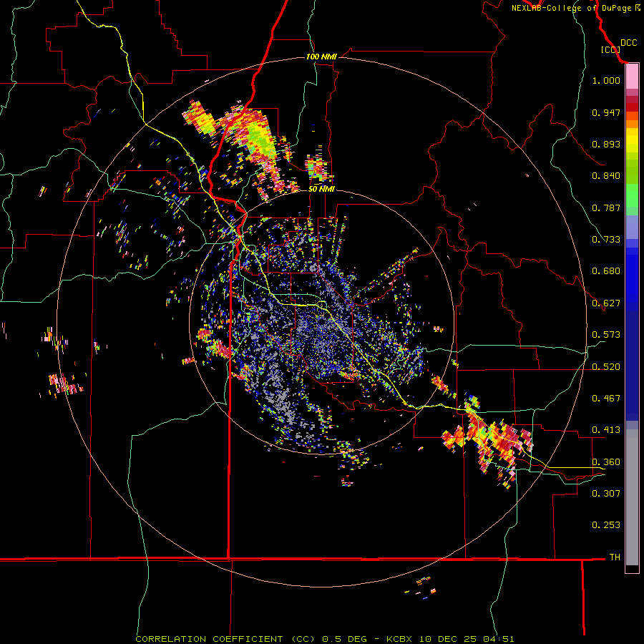This screenshot has height=644, width=644.
Task: Click the [CC] legend unit label
Action: tap(610, 49)
